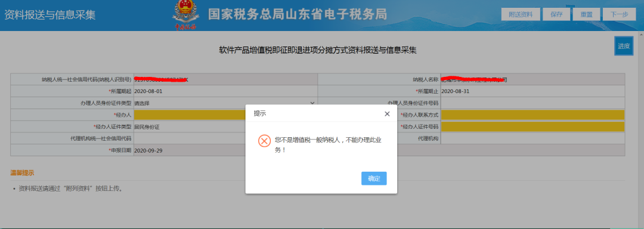Select the 经办人证件类型 居民身份证 field

pos(189,127)
